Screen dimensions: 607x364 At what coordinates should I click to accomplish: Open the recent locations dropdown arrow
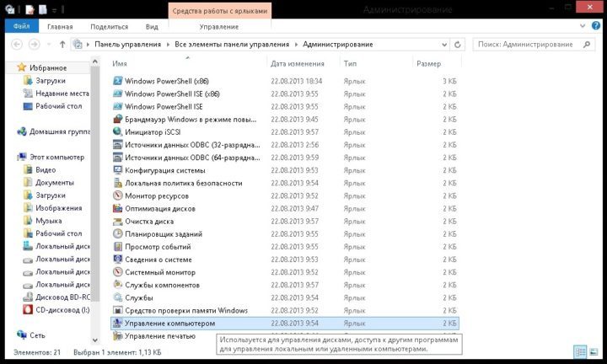click(49, 45)
